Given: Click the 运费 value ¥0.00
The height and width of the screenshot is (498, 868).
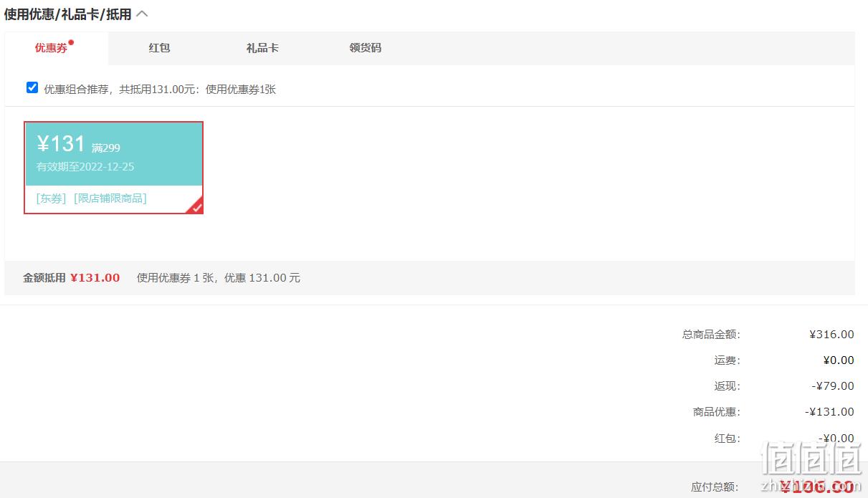Looking at the screenshot, I should point(839,360).
